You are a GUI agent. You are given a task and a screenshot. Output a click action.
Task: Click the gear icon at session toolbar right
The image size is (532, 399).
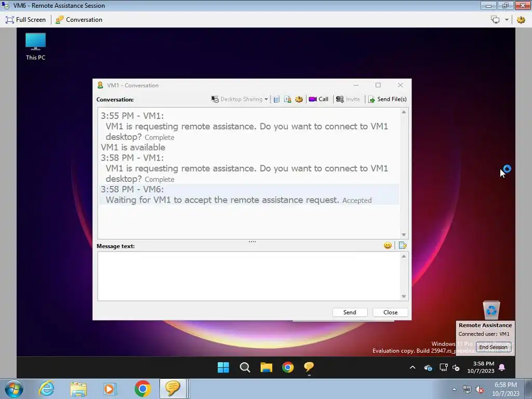521,20
